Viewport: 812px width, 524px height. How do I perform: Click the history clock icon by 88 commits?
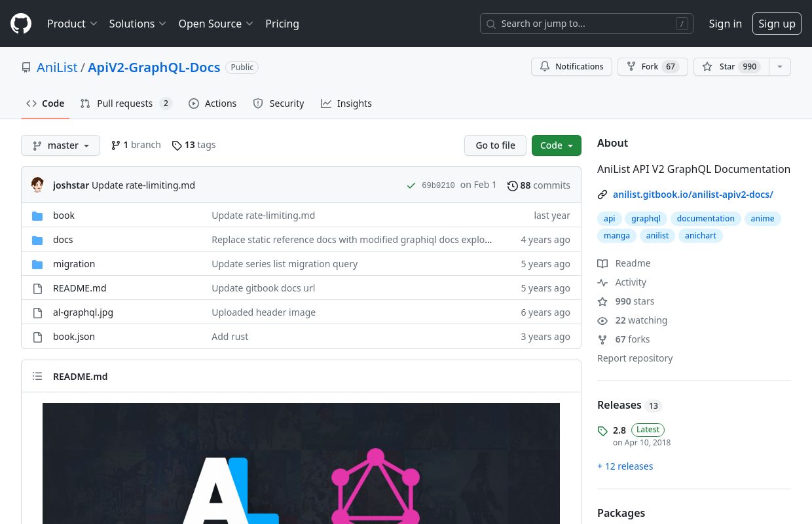pyautogui.click(x=513, y=186)
